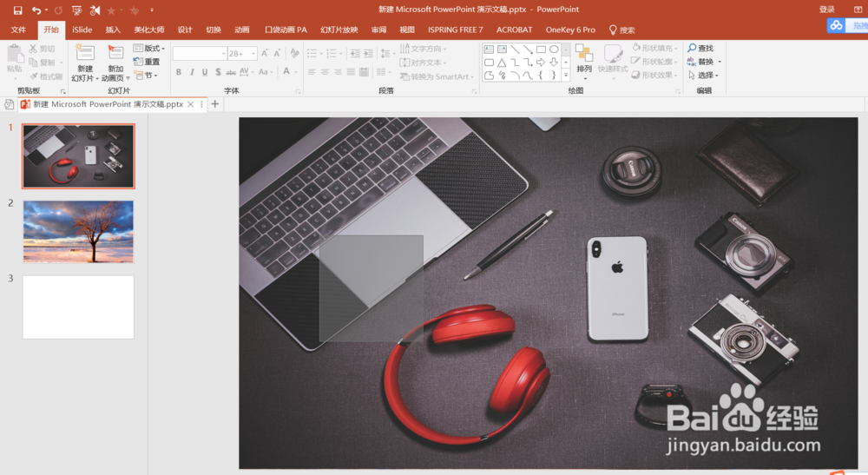Open the 版式 layout dropdown
Image resolution: width=868 pixels, height=475 pixels.
tap(149, 48)
